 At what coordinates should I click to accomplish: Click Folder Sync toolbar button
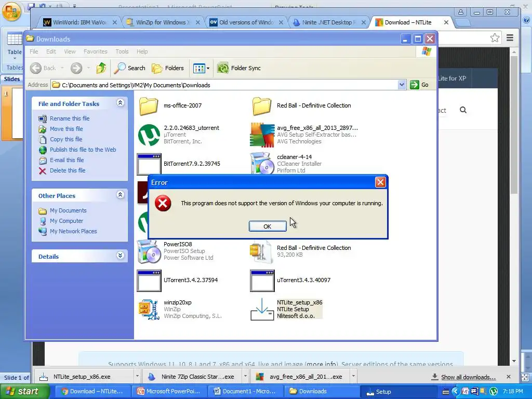point(239,68)
